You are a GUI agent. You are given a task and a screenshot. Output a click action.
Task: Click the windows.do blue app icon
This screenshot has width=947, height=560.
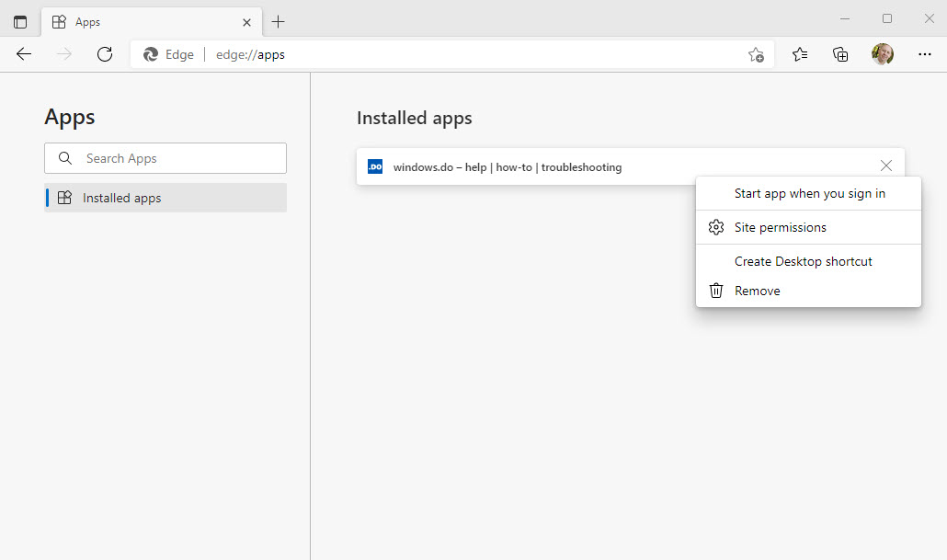click(x=375, y=166)
